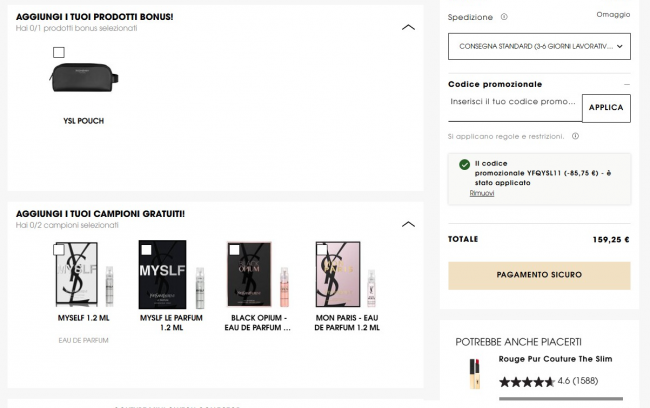Click the promo code input field
Viewport: 650px width, 408px height.
[x=513, y=102]
